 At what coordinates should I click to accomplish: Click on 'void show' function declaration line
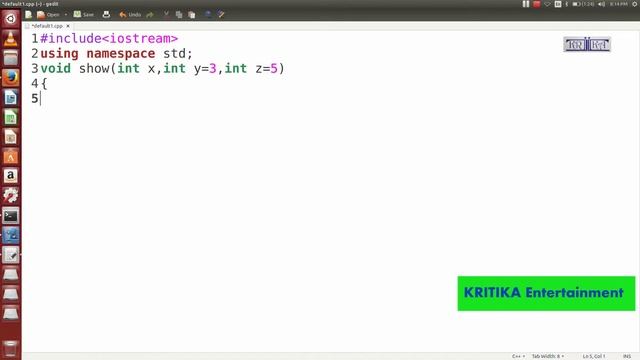(x=162, y=69)
